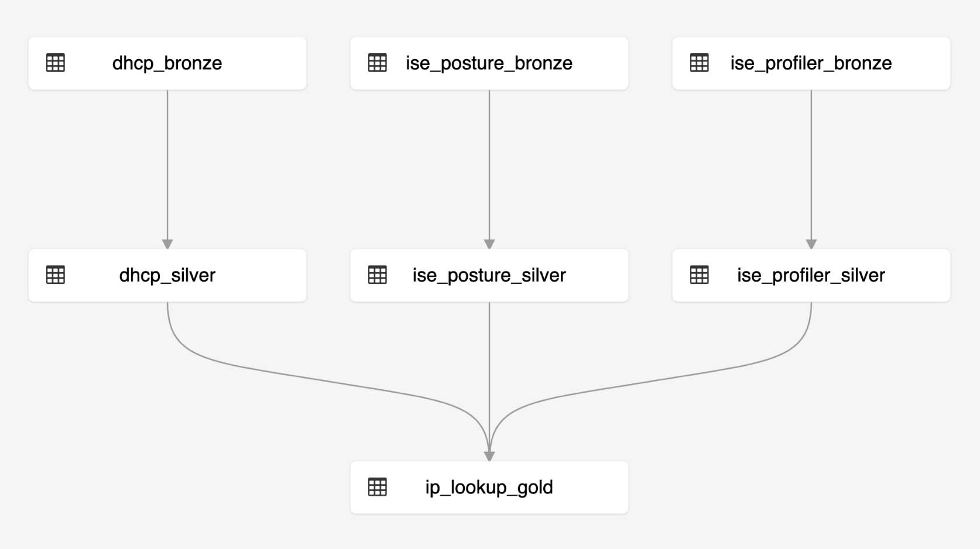
Task: Click the table icon on ise_profiler_bronze node
Action: click(x=700, y=63)
